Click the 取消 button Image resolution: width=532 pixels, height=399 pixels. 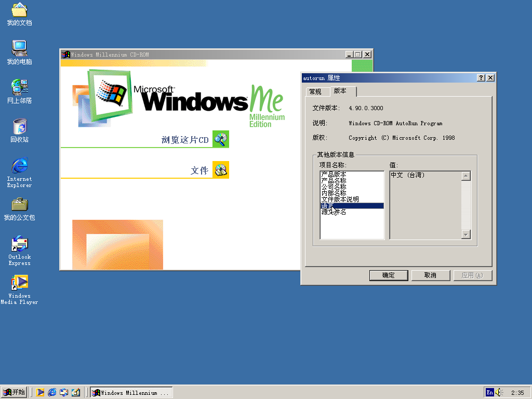point(431,275)
